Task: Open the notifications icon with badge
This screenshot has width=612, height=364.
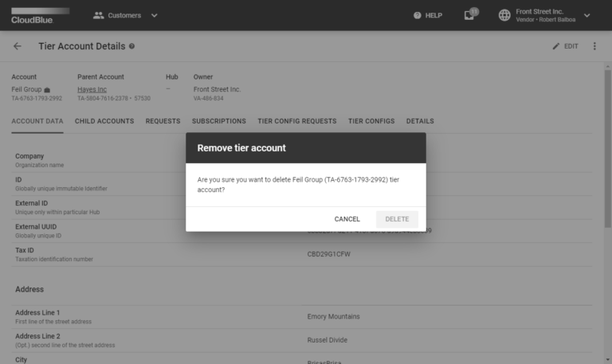Action: [471, 15]
